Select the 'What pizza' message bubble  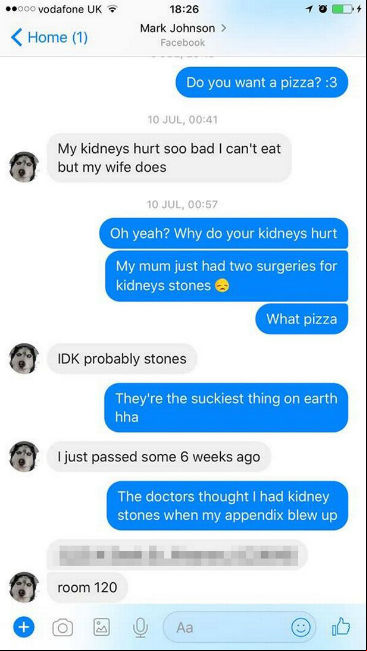click(x=301, y=319)
